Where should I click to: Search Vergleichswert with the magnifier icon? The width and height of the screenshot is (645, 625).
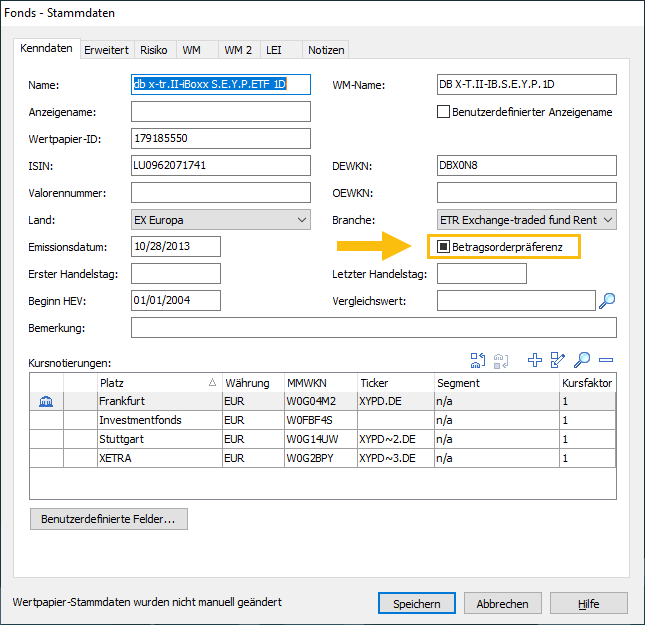coord(607,300)
